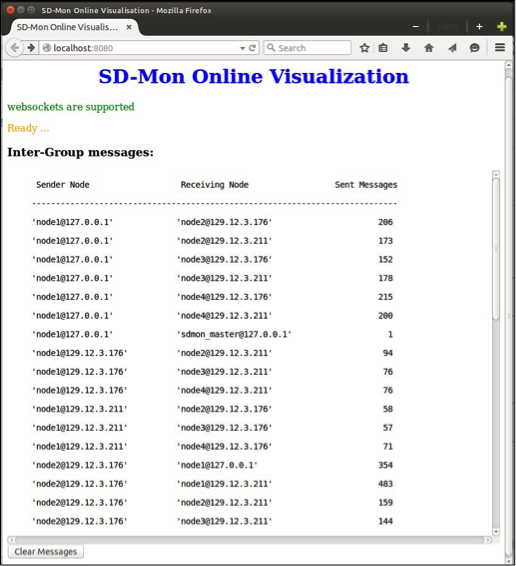Click the Clear Messages button
Image resolution: width=516 pixels, height=566 pixels.
click(45, 552)
